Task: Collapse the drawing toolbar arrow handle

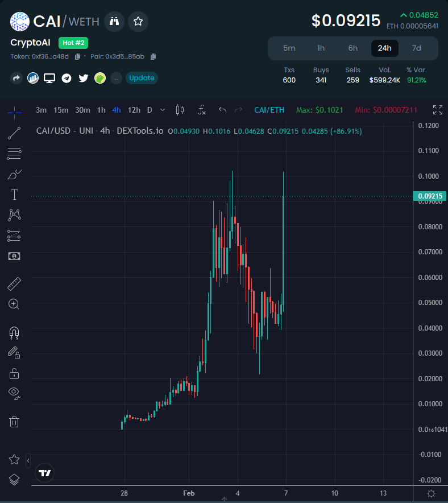Action: pos(28,461)
